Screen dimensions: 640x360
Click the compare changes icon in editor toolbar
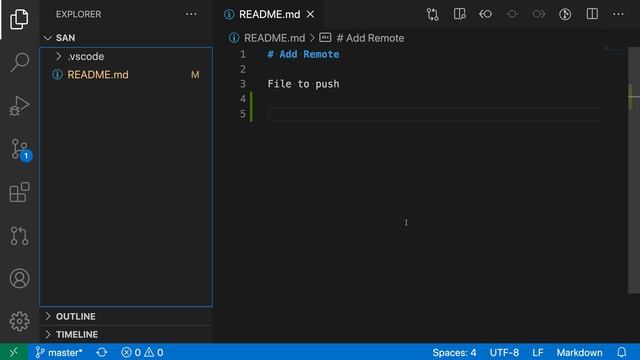click(x=432, y=14)
